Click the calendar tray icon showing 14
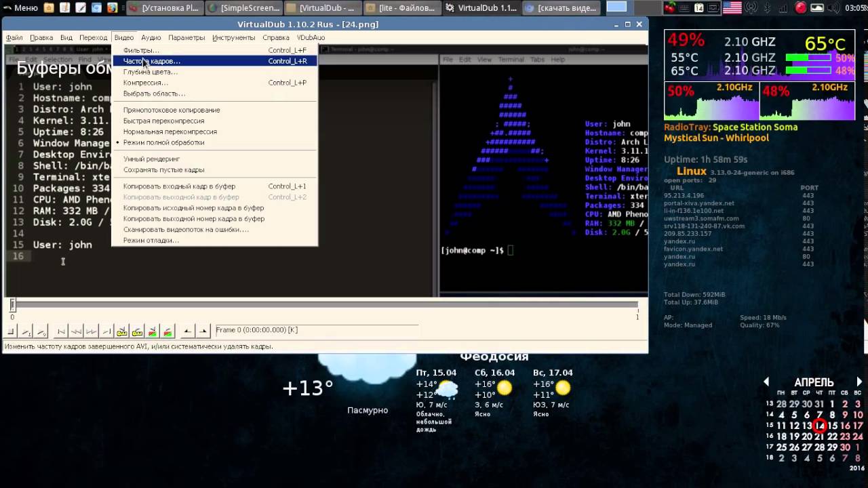This screenshot has height=488, width=868. coord(698,8)
